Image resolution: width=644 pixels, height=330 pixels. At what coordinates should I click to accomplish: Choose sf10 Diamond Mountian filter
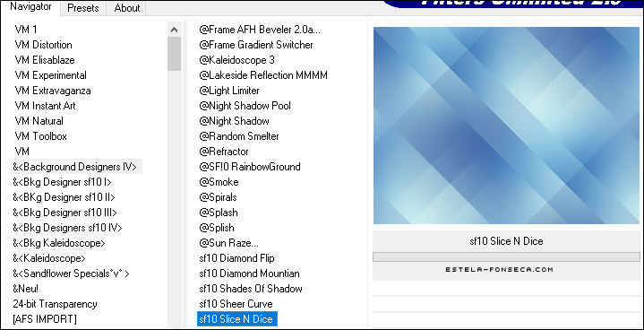pyautogui.click(x=249, y=274)
